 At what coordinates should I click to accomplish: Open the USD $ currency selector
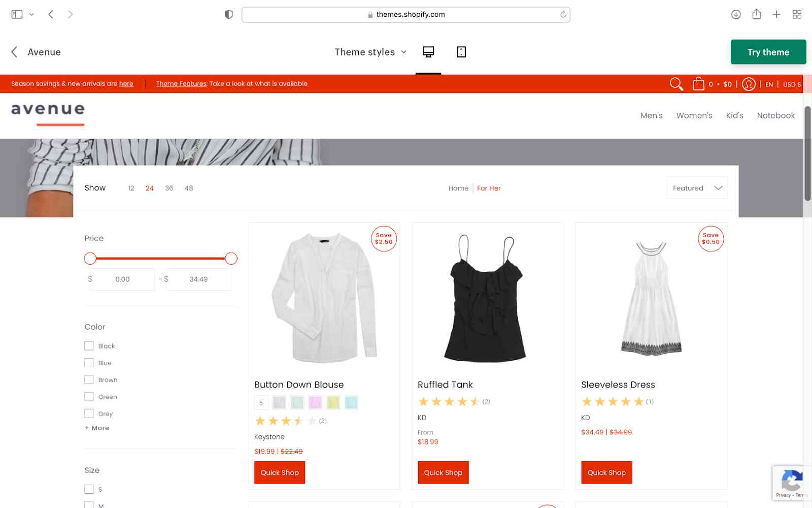792,84
